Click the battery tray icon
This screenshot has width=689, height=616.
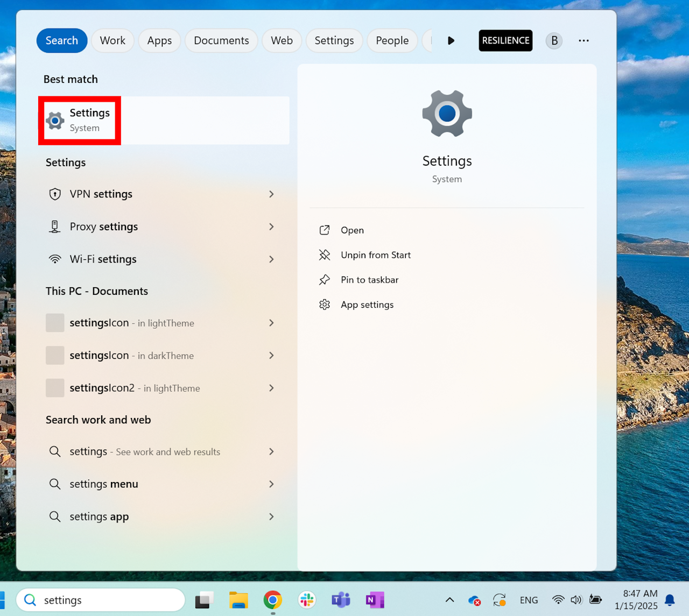pos(595,600)
